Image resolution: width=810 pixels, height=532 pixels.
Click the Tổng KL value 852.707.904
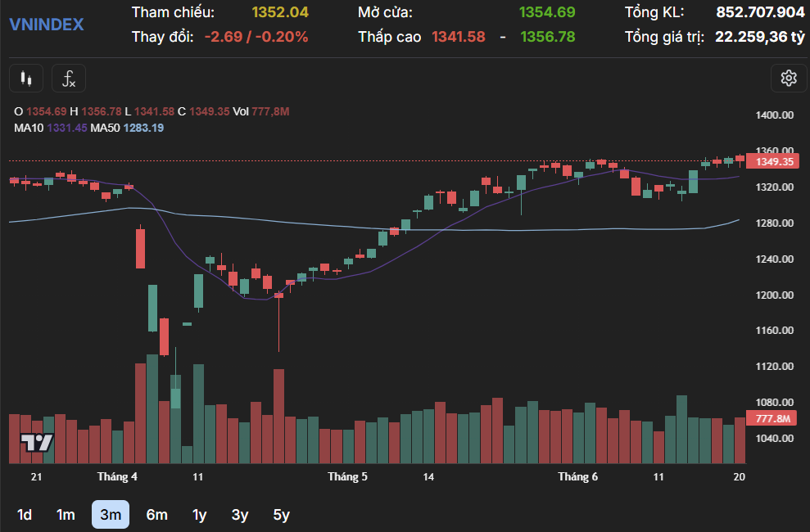tap(760, 12)
